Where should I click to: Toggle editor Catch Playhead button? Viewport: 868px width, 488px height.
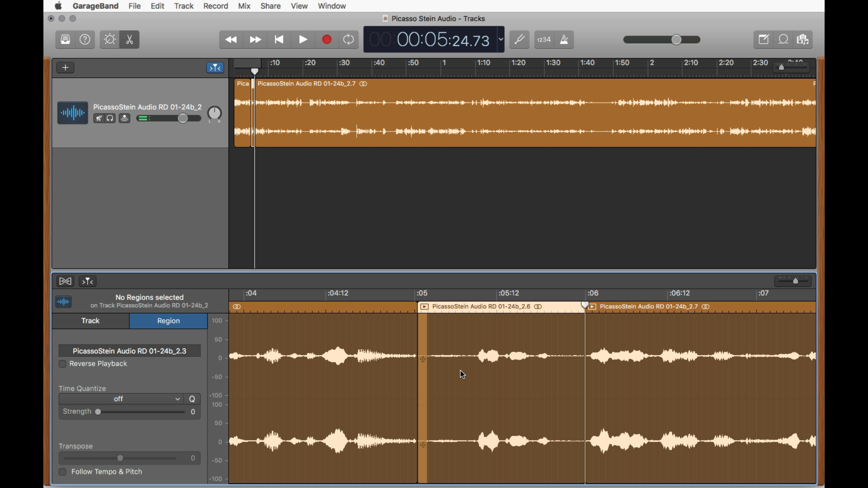click(x=88, y=282)
